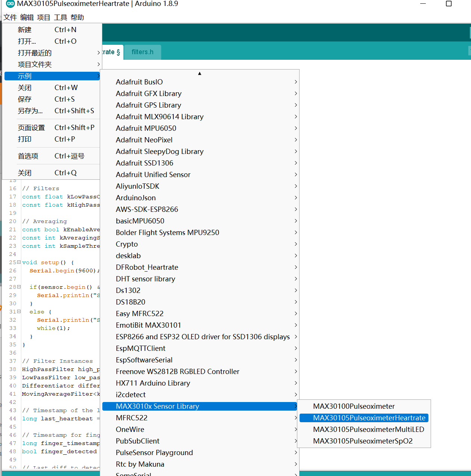
Task: Open HX711 Arduino Library submenu
Action: pos(200,383)
